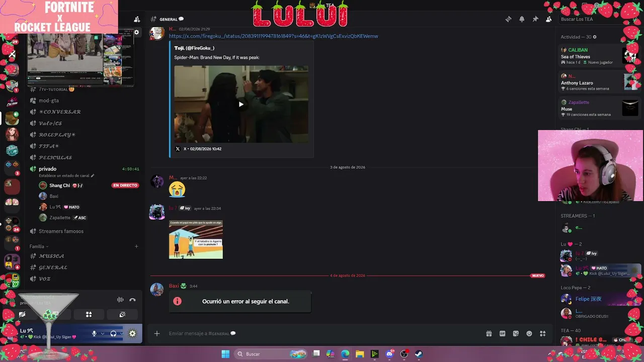The height and width of the screenshot is (362, 644).
Task: Open OBS Studio from taskbar
Action: click(404, 354)
